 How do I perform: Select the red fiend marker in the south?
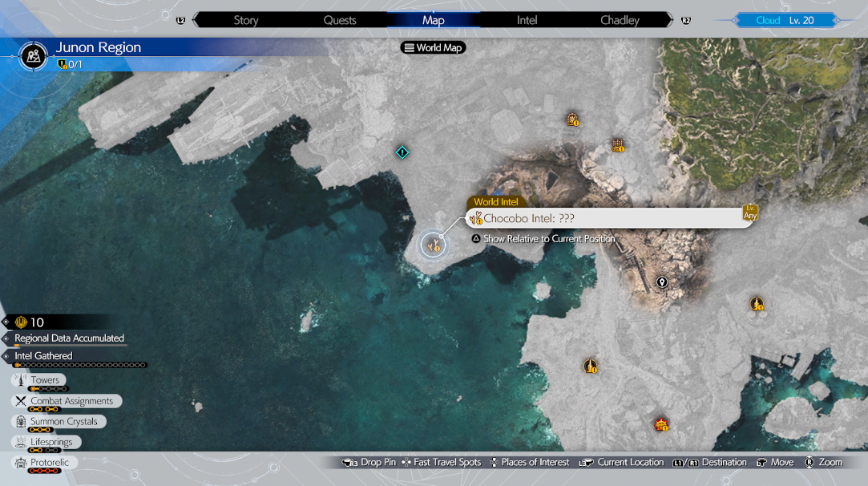click(661, 425)
